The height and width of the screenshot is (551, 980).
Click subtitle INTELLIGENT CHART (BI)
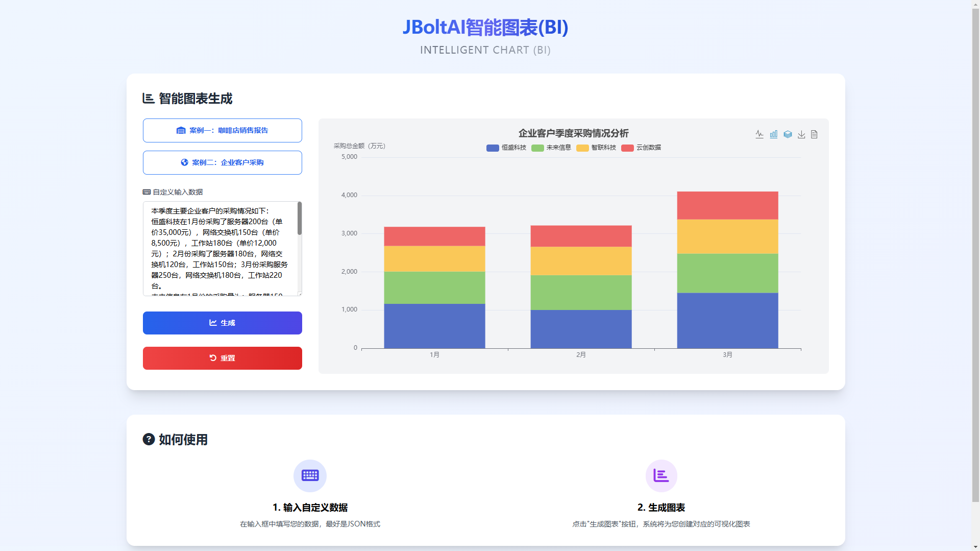point(485,50)
